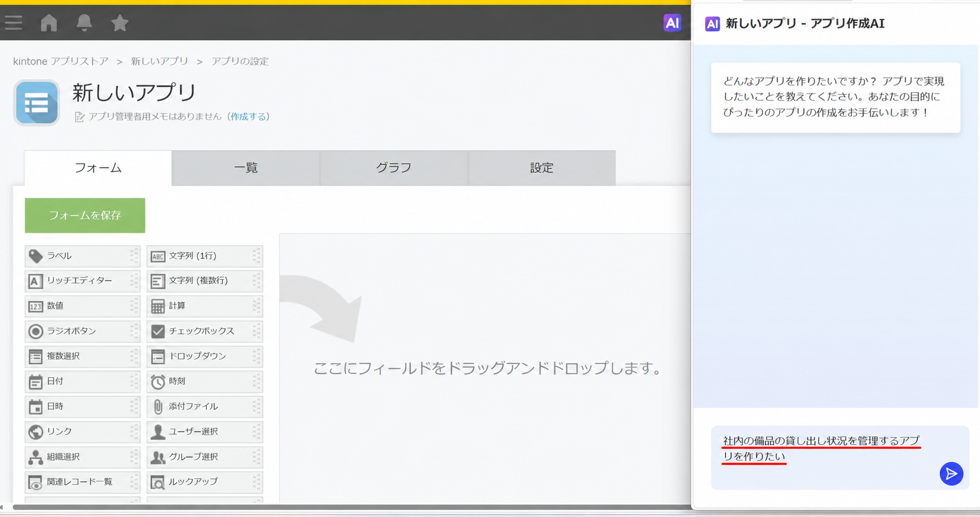The width and height of the screenshot is (980, 517).
Task: Open 新しいアプリ breadcrumb link
Action: coord(159,61)
